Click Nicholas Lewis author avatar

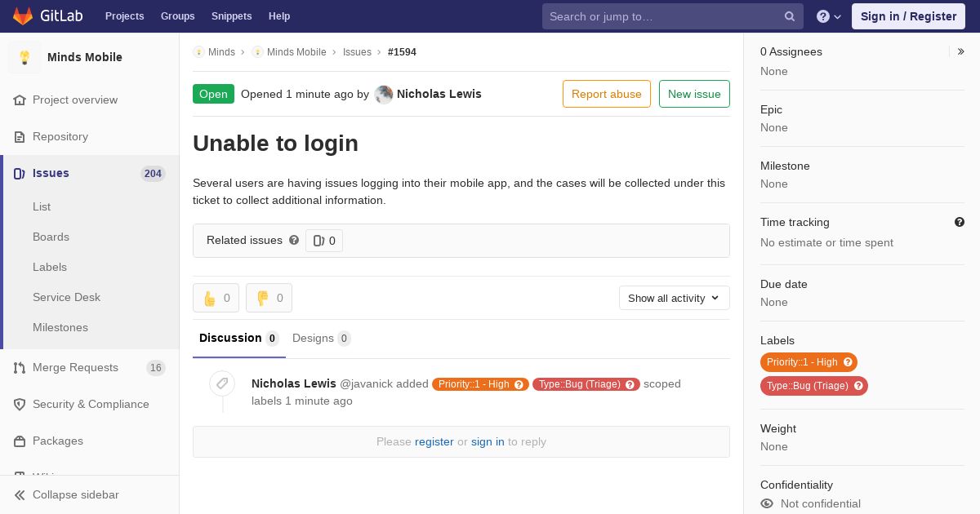pos(384,94)
